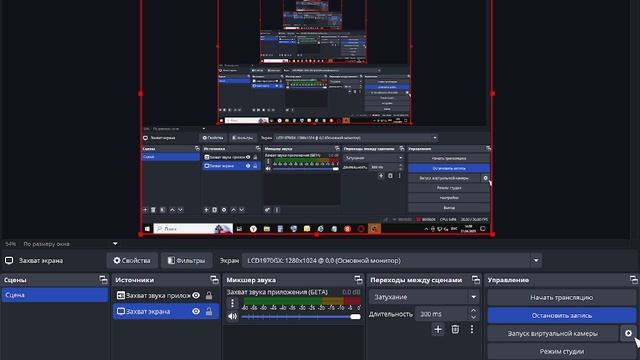Screen dimensions: 640x360
Task: Hide the Захват экрана source with eye
Action: pos(196,311)
